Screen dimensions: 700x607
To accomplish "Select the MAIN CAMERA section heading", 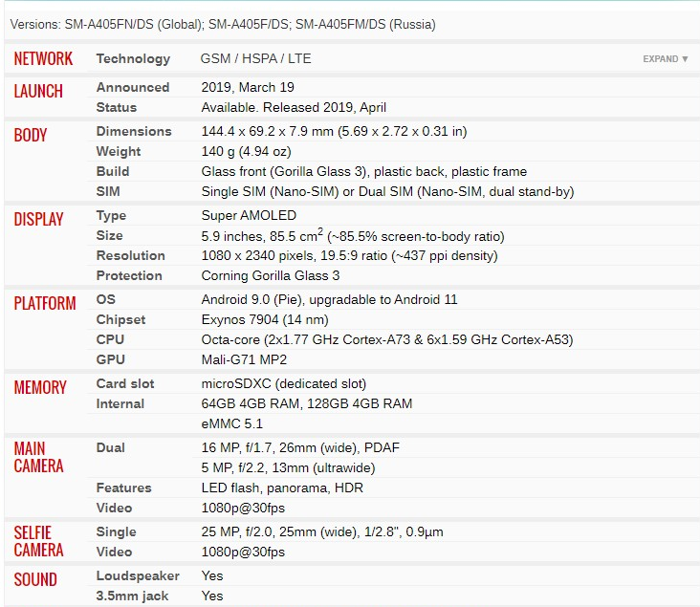I will coord(39,457).
